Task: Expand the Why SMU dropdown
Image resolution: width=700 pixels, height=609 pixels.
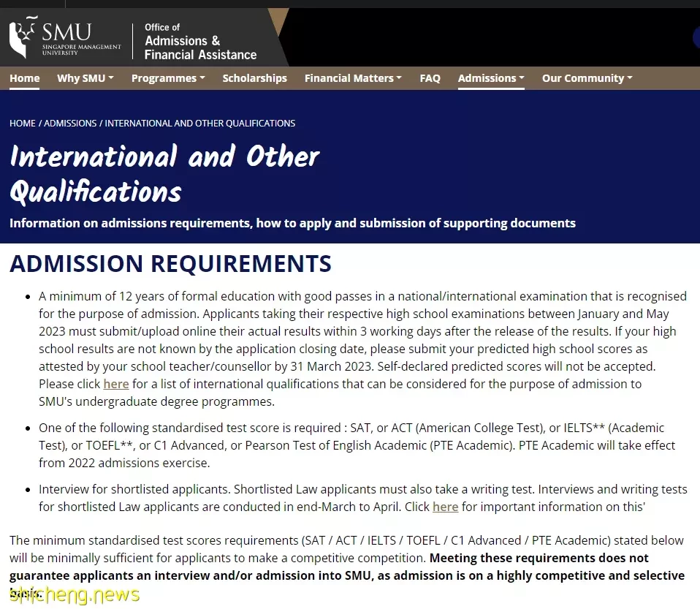Action: click(x=85, y=78)
